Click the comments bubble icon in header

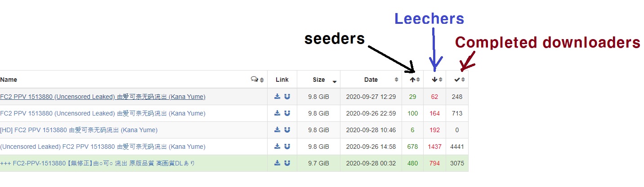pyautogui.click(x=255, y=80)
